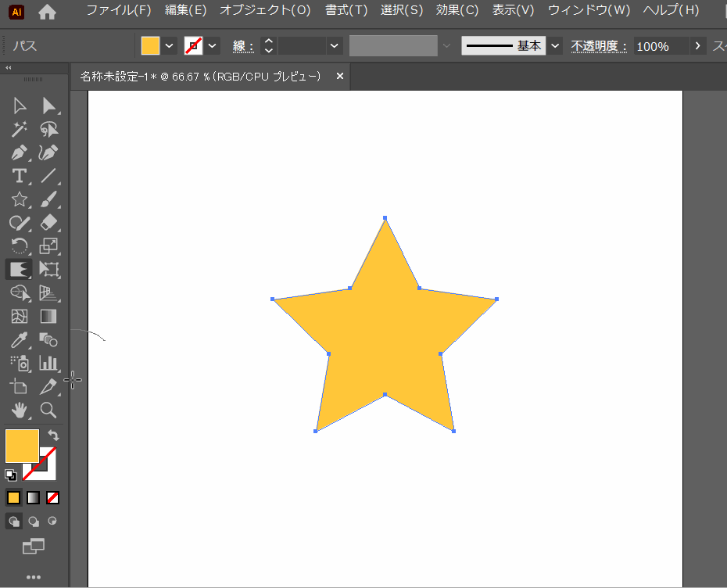Viewport: 727px width, 588px height.
Task: Select the Slice tool
Action: 48,386
